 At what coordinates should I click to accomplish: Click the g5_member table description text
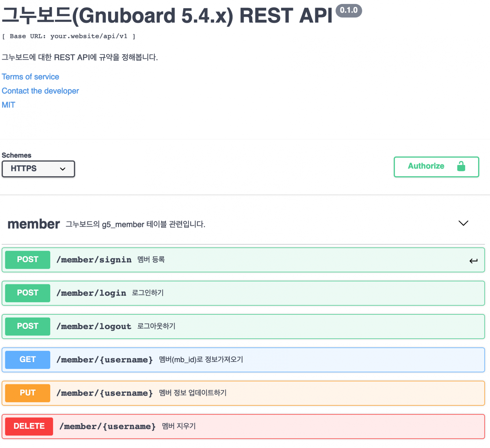135,224
